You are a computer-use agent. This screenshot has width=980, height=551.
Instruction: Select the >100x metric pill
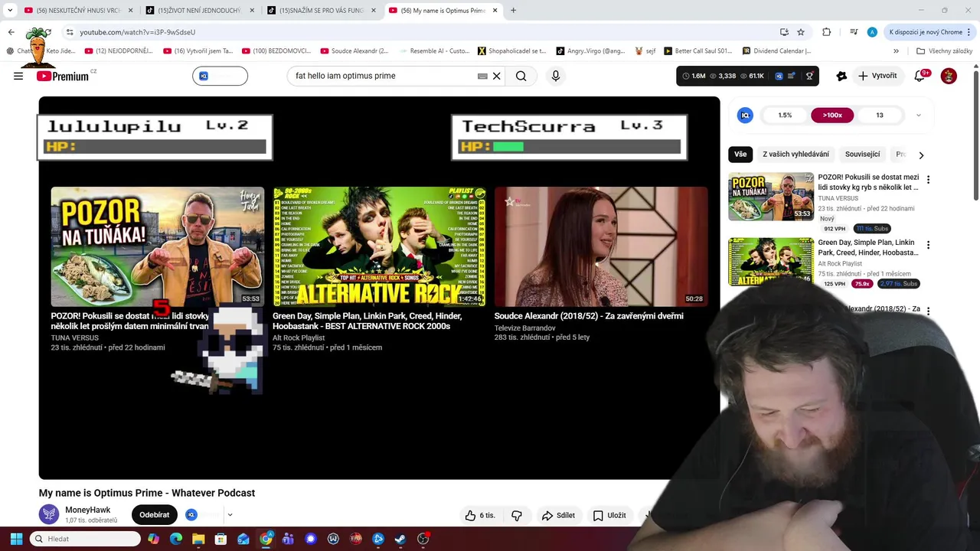click(x=832, y=115)
